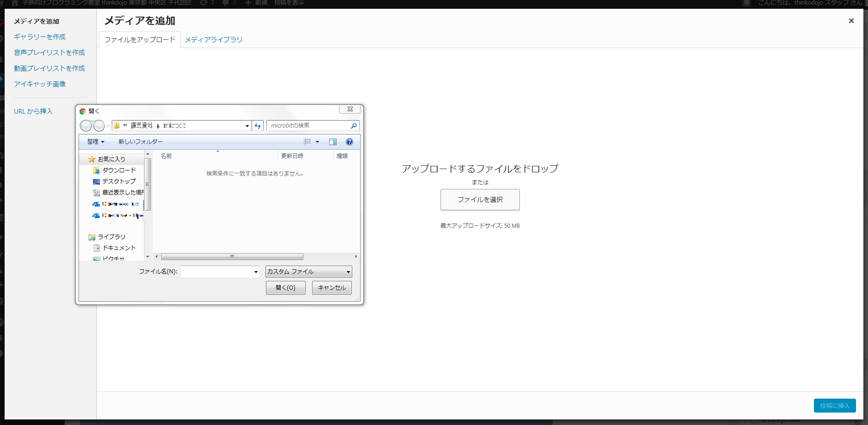Select デスクトップ in navigation pane
The height and width of the screenshot is (425, 868).
click(x=119, y=182)
